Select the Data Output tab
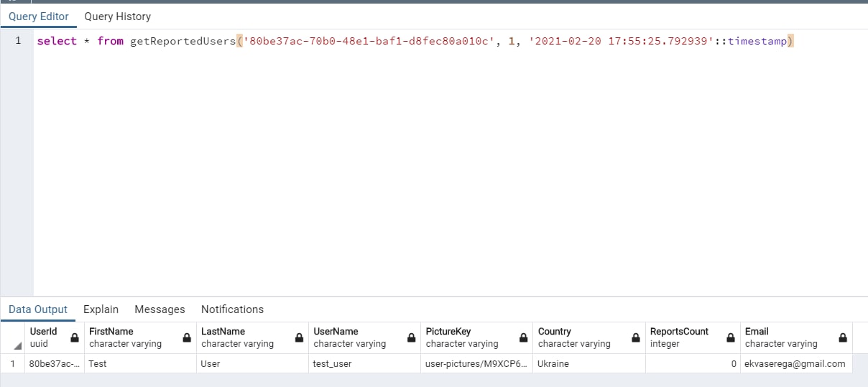868x387 pixels. tap(38, 309)
